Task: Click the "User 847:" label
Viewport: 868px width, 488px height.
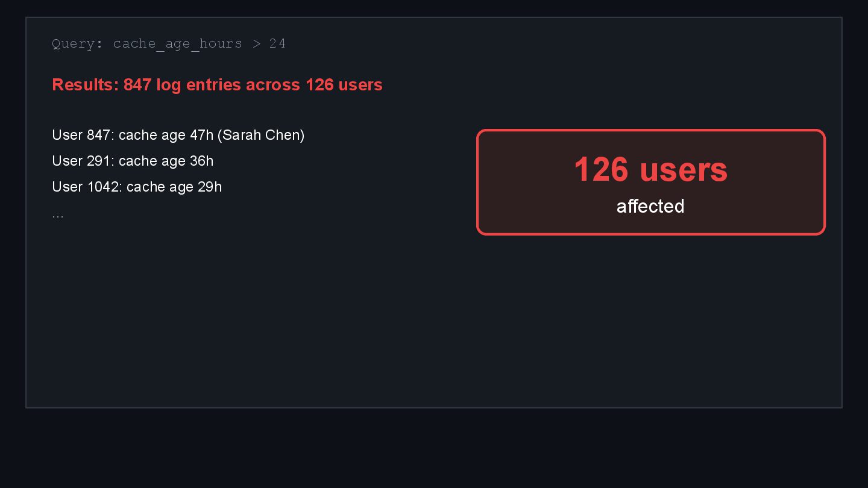Action: click(x=83, y=135)
